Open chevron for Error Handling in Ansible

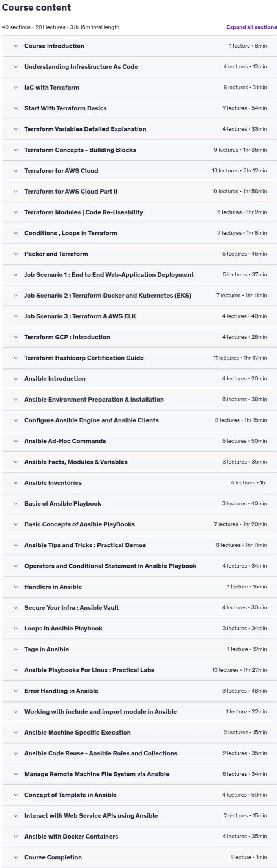(16, 691)
